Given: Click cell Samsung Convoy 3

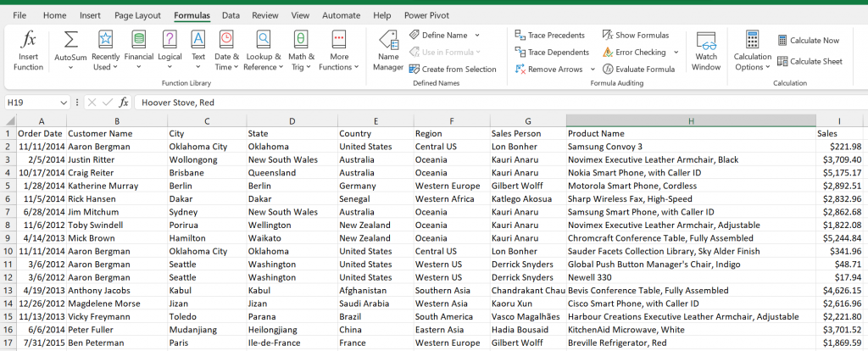Looking at the screenshot, I should click(691, 147).
